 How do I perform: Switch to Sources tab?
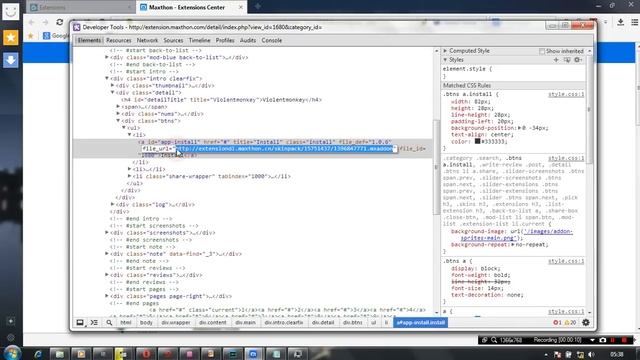pyautogui.click(x=173, y=40)
